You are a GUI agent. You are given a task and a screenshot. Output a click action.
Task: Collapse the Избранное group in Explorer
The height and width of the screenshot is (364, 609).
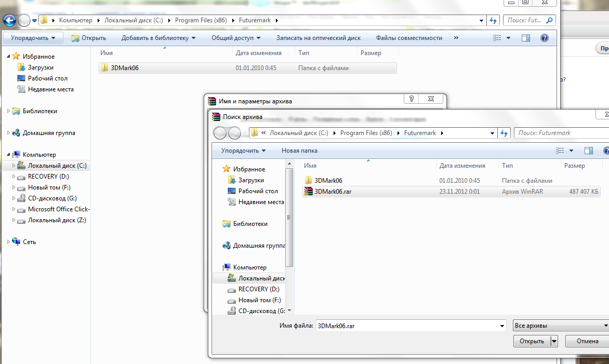8,56
